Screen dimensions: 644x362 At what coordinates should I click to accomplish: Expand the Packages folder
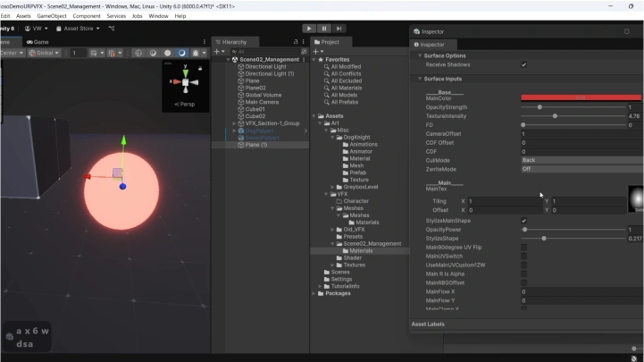[314, 293]
